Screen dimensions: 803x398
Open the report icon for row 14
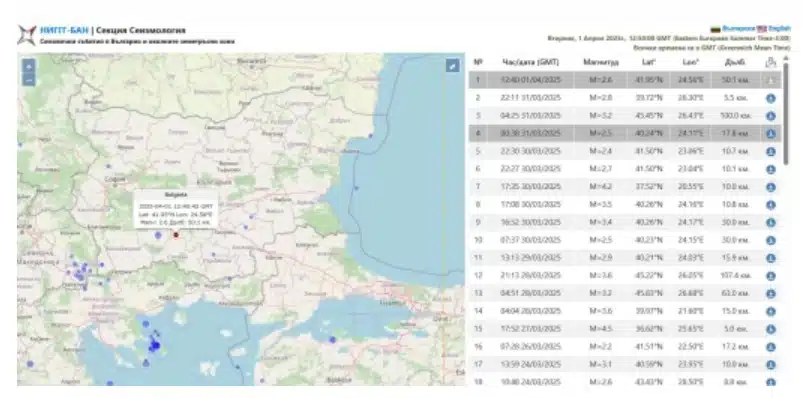click(x=770, y=311)
